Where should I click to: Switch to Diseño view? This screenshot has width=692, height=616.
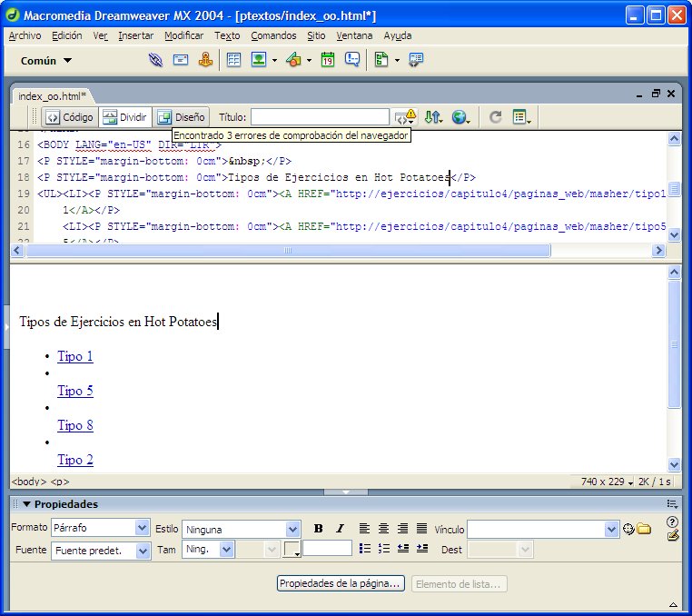click(x=182, y=117)
